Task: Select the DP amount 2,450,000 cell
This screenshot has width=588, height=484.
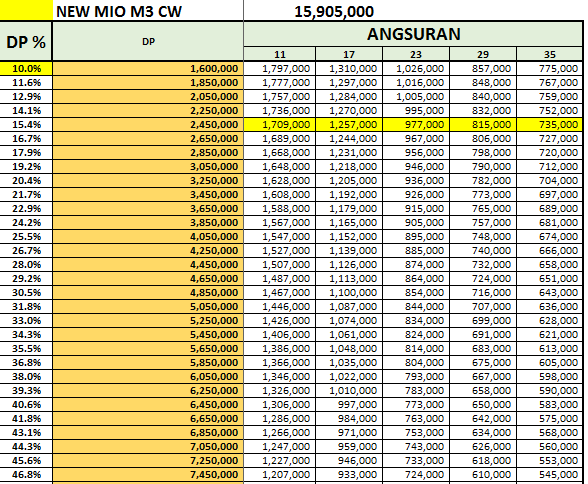Action: point(148,124)
